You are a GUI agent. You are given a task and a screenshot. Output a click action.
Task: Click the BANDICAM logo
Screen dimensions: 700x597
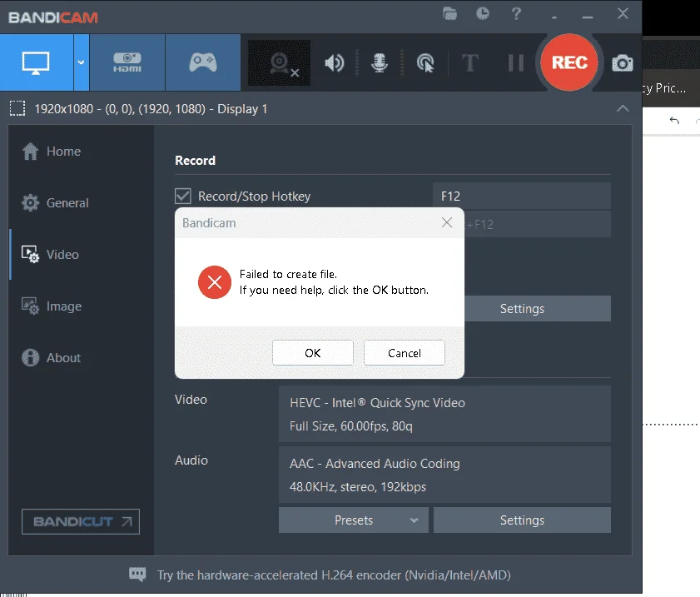click(x=53, y=17)
